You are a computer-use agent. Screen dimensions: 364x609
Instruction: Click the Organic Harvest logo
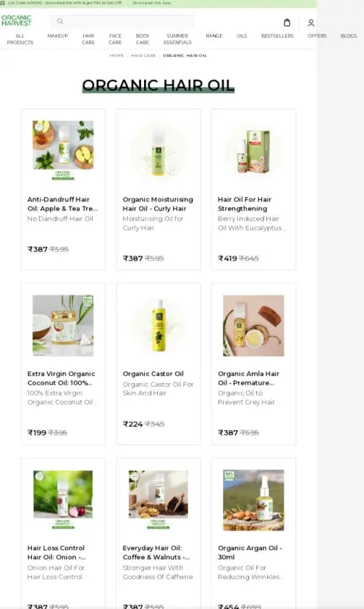pos(17,20)
